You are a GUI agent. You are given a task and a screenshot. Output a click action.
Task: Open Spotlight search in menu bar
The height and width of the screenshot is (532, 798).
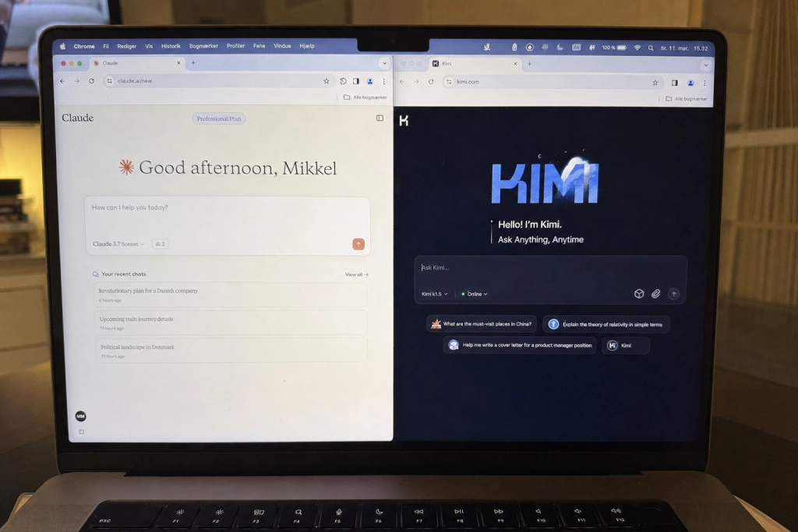click(651, 48)
